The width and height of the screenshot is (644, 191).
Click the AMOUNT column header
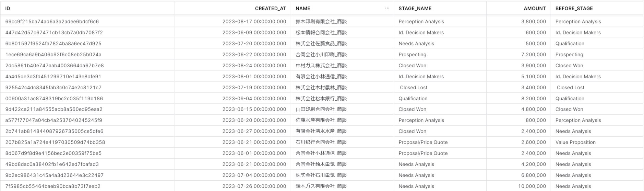(x=518, y=8)
